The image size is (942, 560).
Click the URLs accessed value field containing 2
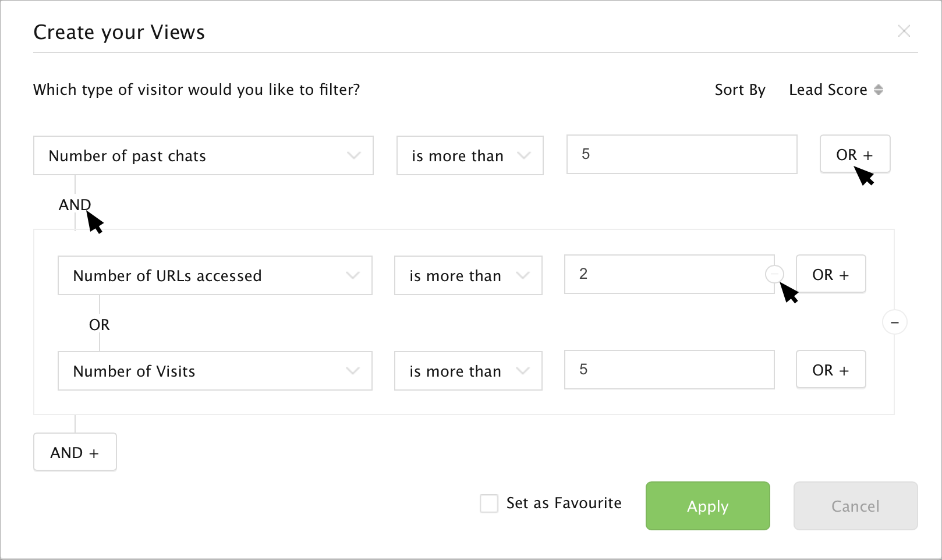664,274
